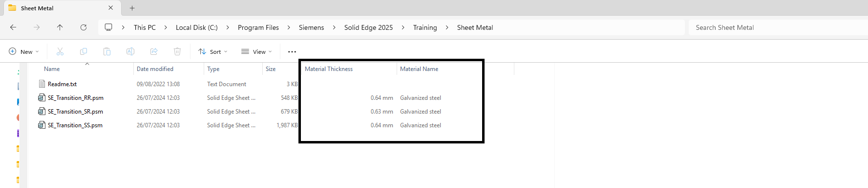Screen dimensions: 868x188
Task: Click the Delete trash icon
Action: (177, 51)
